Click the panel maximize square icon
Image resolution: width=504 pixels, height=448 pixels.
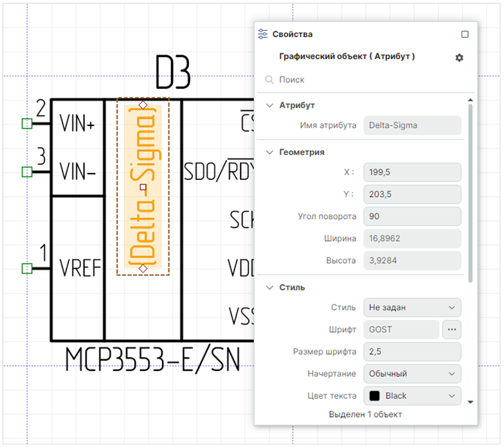click(x=465, y=34)
